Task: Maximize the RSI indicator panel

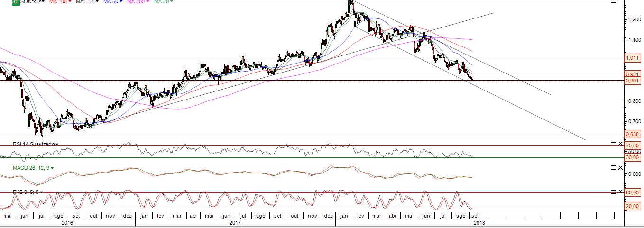Action: tap(613, 144)
